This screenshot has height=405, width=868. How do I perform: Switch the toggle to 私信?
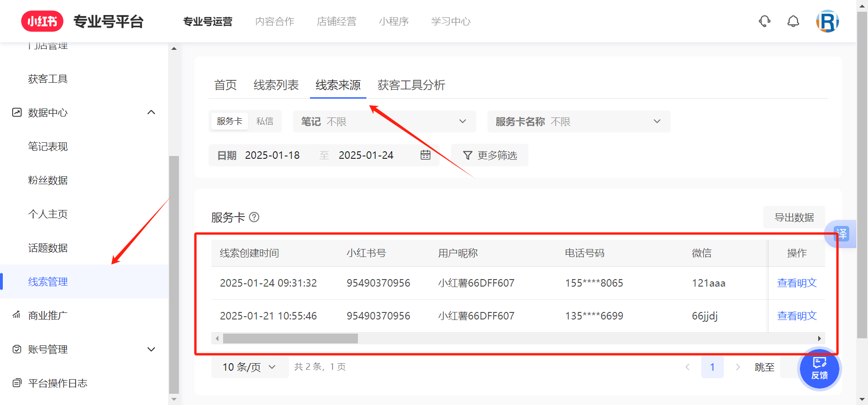(x=264, y=121)
